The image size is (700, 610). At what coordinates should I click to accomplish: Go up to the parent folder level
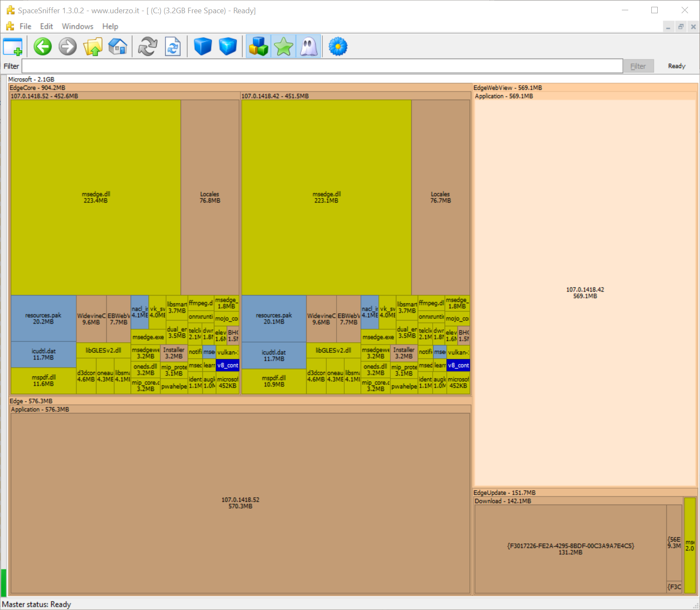click(x=93, y=47)
